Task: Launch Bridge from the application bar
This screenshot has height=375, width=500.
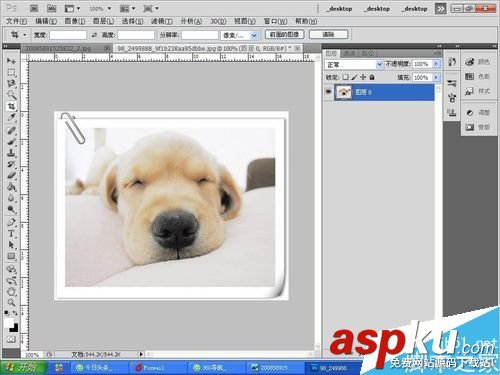Action: [x=34, y=8]
